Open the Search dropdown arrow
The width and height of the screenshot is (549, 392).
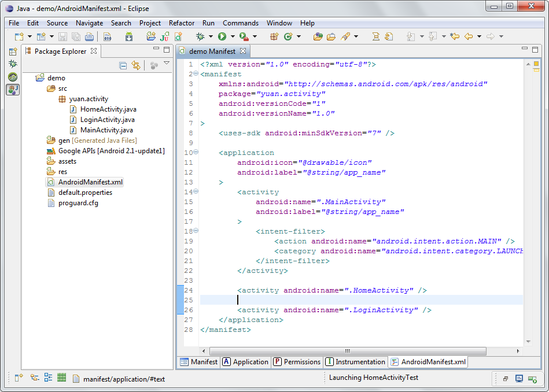pos(356,36)
